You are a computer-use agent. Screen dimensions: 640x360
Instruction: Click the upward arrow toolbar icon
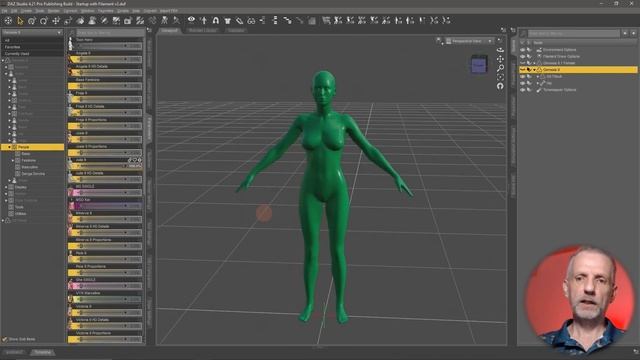203,20
